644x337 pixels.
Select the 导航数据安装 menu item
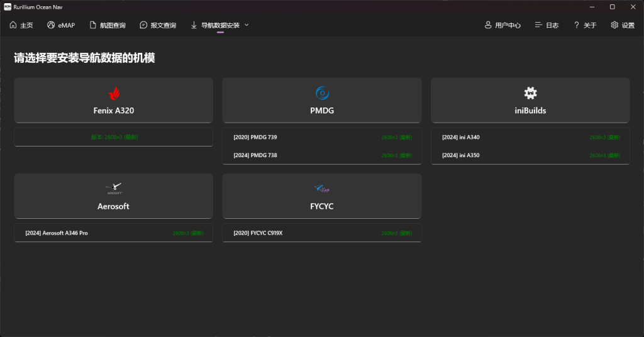(x=220, y=25)
